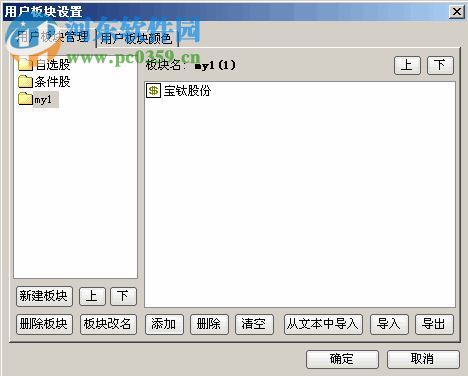Click the 删除板块 button
468x376 pixels.
[x=44, y=324]
